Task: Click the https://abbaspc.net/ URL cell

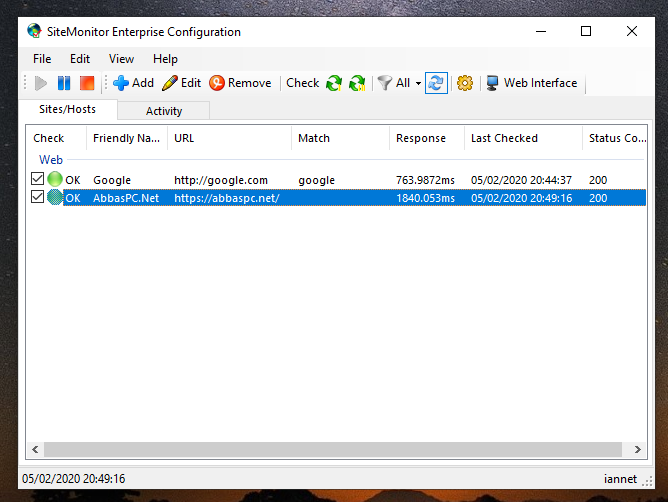Action: 227,198
